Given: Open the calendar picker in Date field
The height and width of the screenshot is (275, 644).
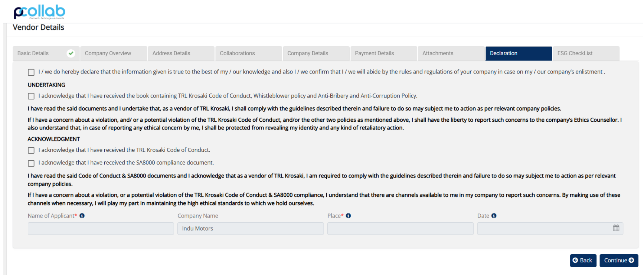Looking at the screenshot, I should pos(616,228).
